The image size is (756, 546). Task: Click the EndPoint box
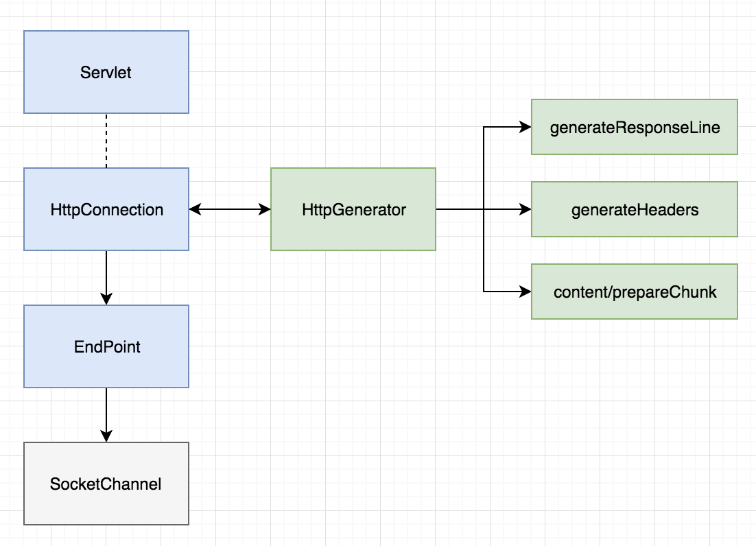tap(106, 346)
